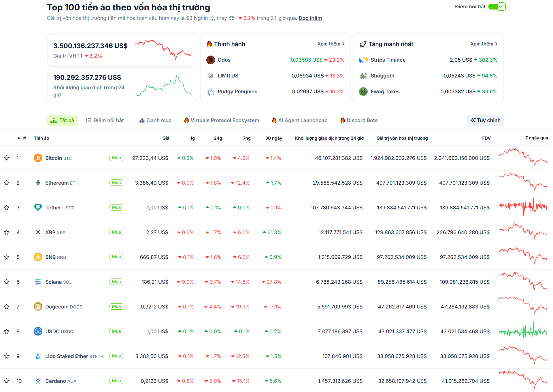The image size is (553, 392).
Task: Sort table by 7ng column header
Action: [x=247, y=138]
